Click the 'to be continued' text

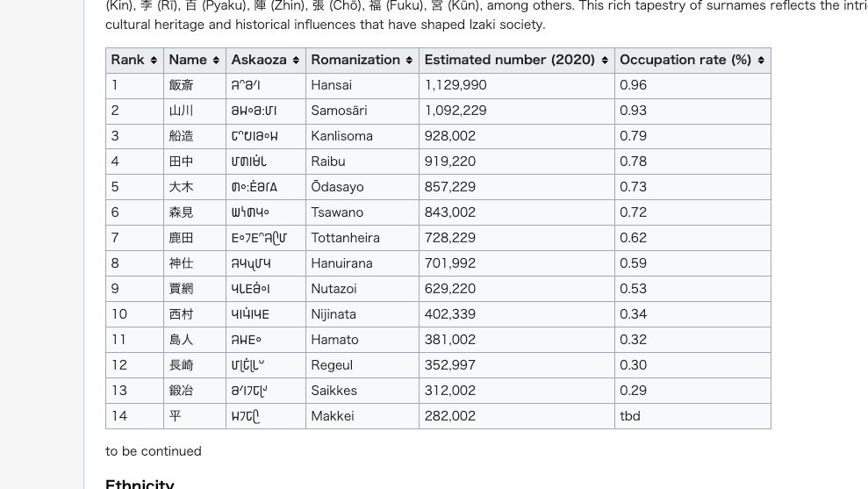(x=154, y=451)
